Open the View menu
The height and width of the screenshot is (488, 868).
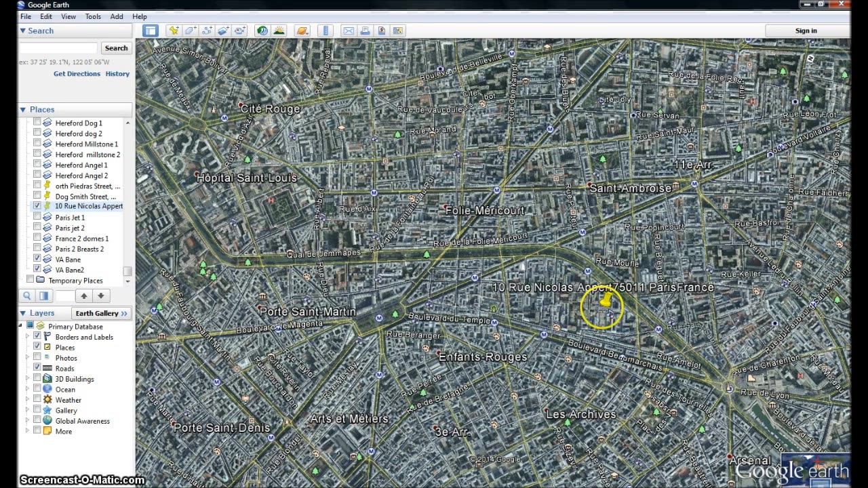(x=68, y=16)
